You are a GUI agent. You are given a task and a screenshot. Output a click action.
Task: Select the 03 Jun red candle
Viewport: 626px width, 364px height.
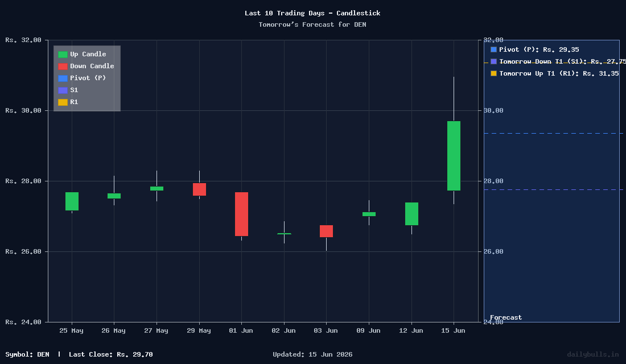(x=326, y=231)
